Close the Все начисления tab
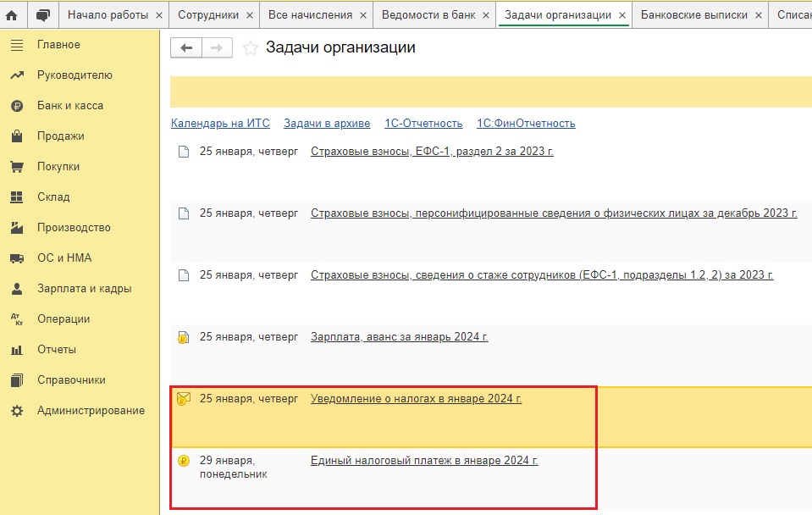Viewport: 812px width, 515px height. point(363,15)
